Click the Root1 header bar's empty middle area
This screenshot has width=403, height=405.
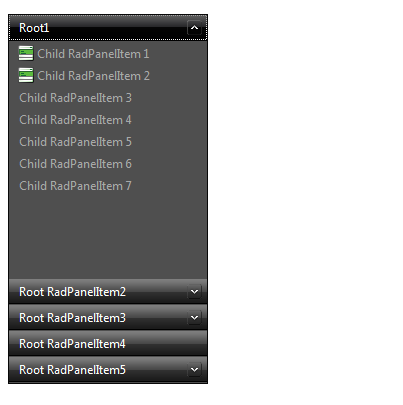(x=118, y=28)
